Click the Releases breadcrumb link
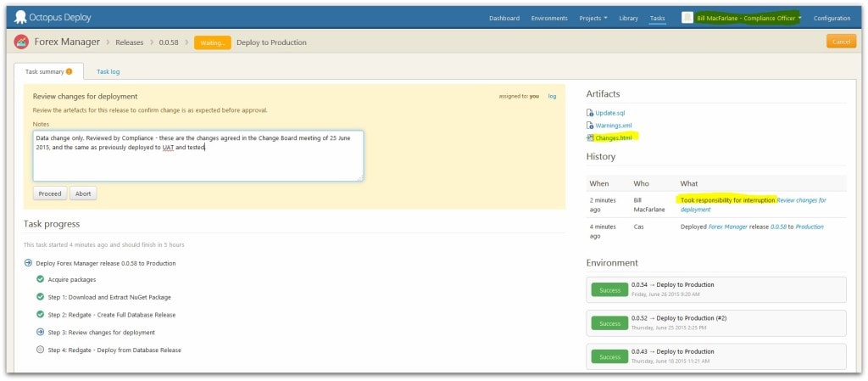Image resolution: width=868 pixels, height=381 pixels. 130,42
